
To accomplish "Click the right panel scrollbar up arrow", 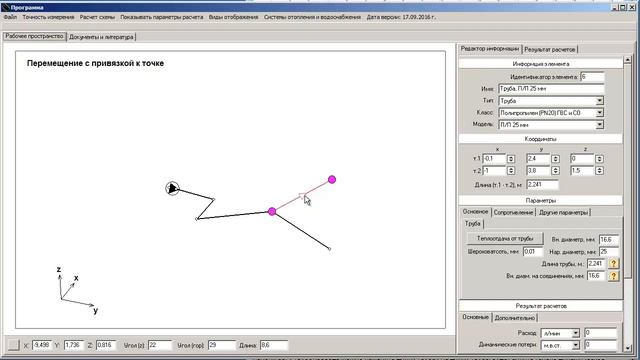I will (628, 60).
